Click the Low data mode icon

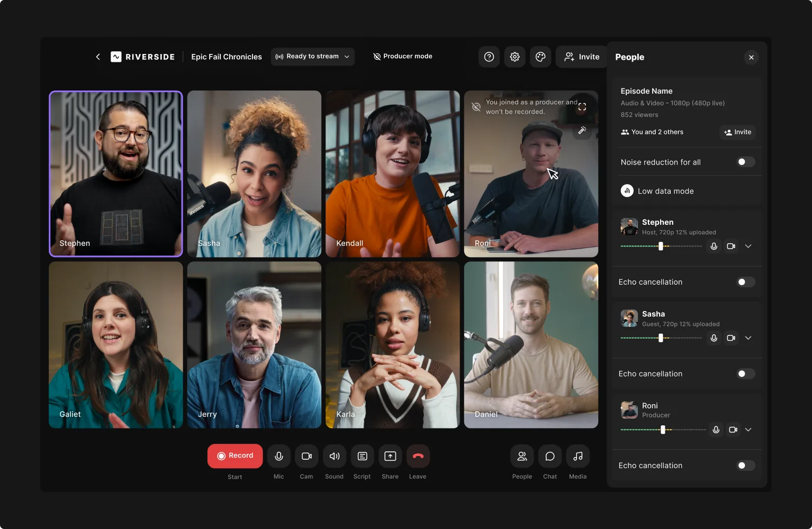627,191
